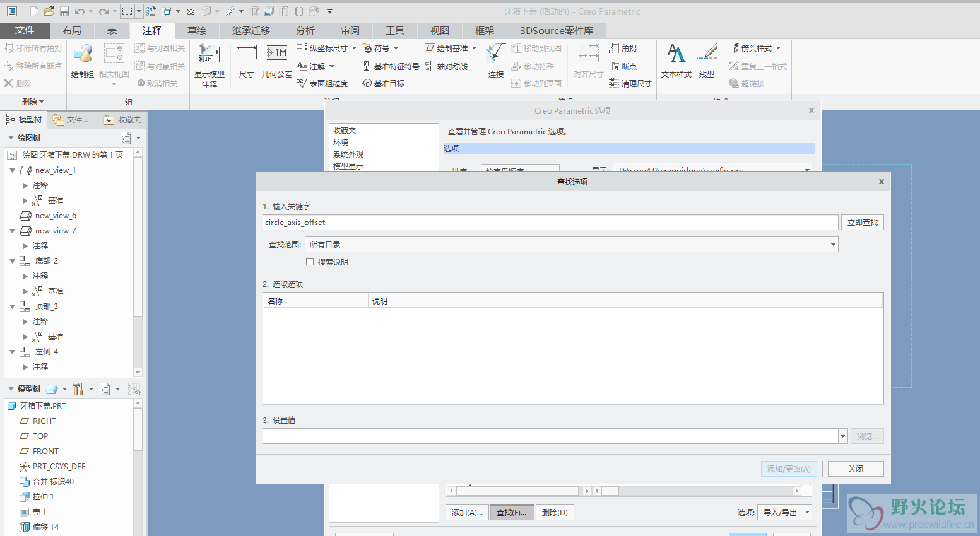Viewport: 980px width, 536px height.
Task: Select the axis symmetry line (轴对称线) tool
Action: (447, 66)
